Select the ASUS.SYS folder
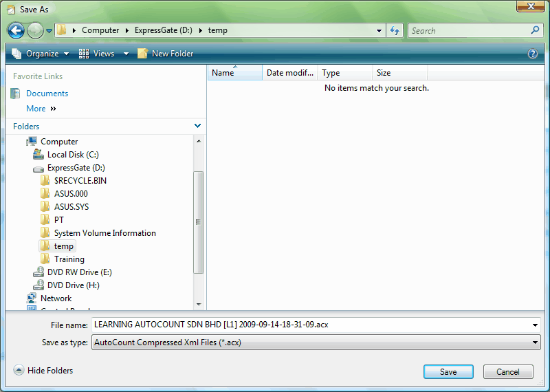Image resolution: width=550 pixels, height=392 pixels. click(x=71, y=207)
